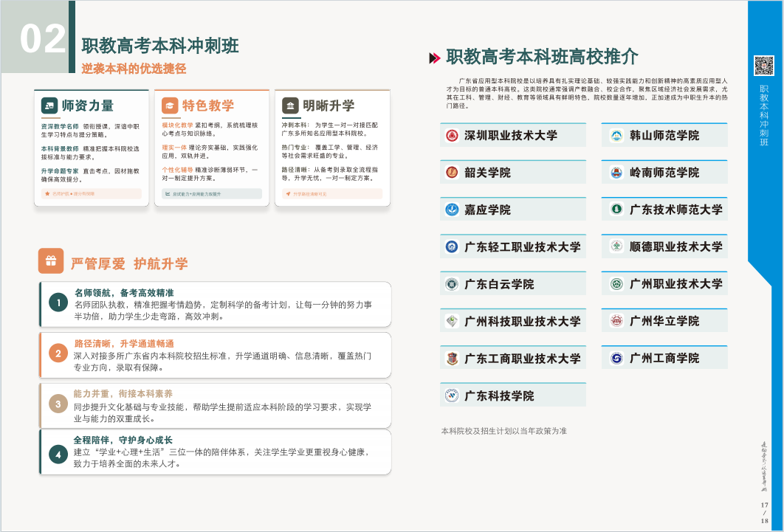Click the 岭南师范学院 school logo
The width and height of the screenshot is (784, 532).
click(616, 173)
